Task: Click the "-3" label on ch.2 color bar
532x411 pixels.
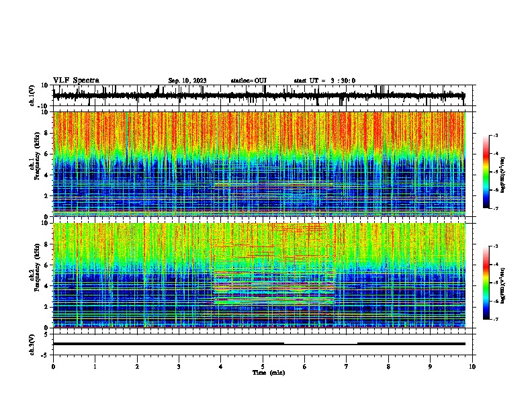Action: 495,246
